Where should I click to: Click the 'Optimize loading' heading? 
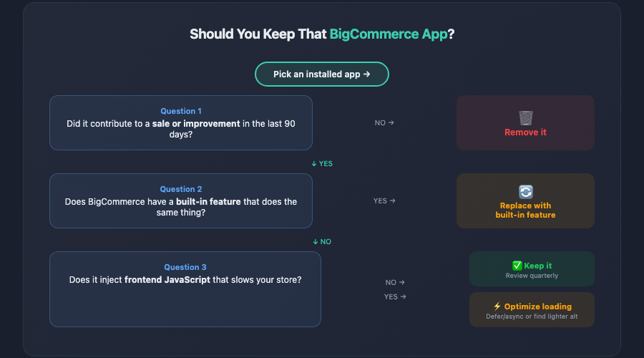point(537,306)
